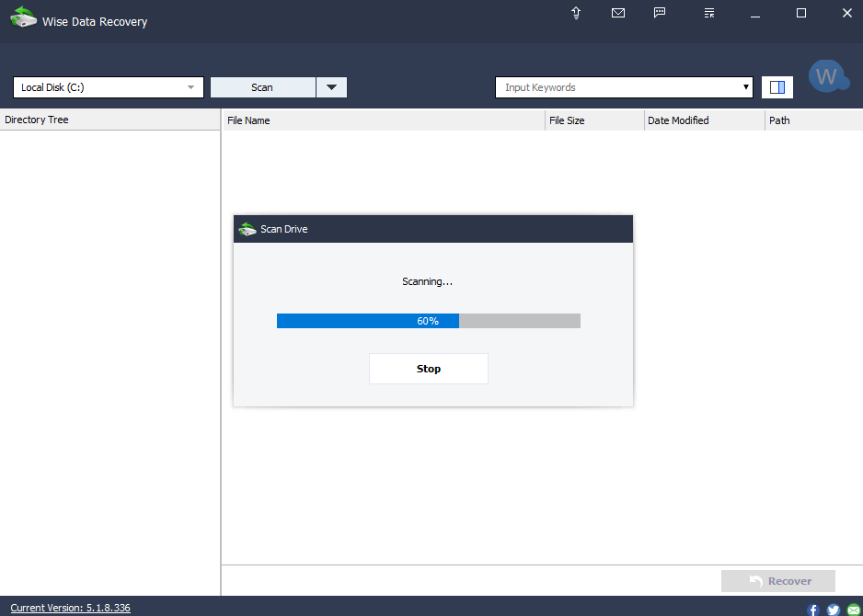The width and height of the screenshot is (863, 616).
Task: Open the Twitter icon in status bar
Action: [x=834, y=610]
